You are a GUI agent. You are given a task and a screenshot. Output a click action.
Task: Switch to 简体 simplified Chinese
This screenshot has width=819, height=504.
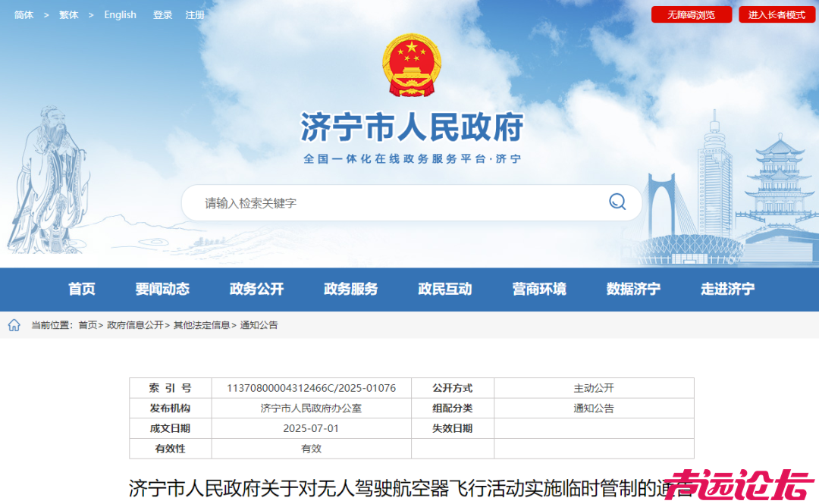click(x=24, y=14)
